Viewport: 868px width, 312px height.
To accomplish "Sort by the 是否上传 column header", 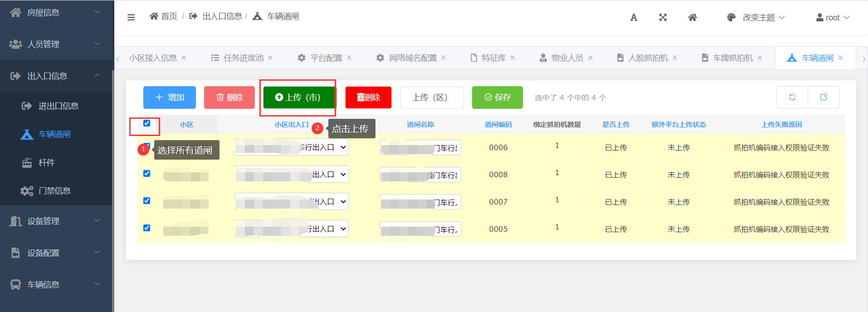I will [616, 124].
